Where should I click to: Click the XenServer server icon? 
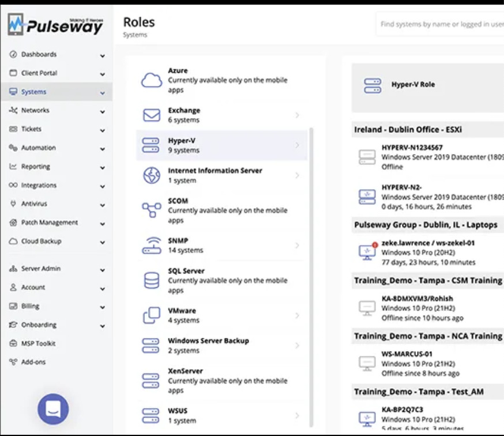click(151, 381)
